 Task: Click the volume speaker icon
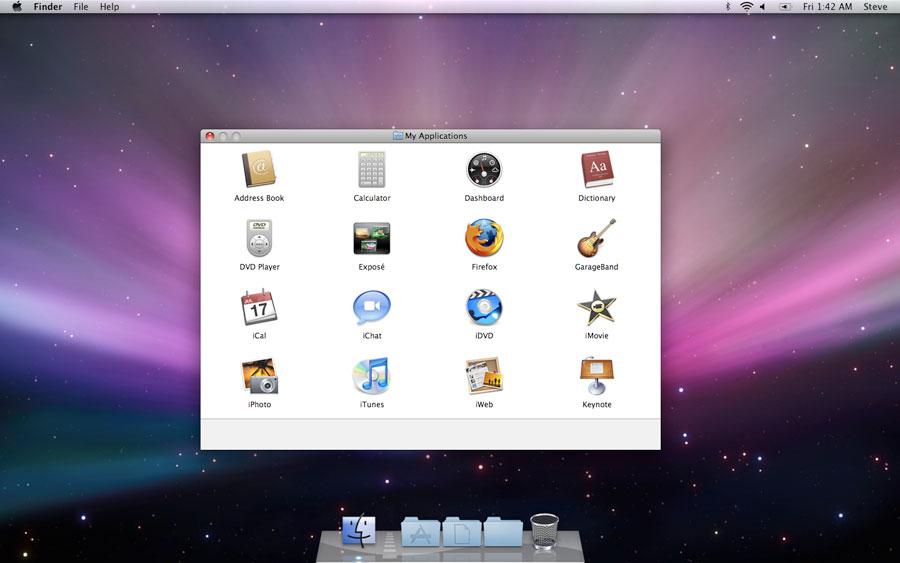tap(763, 7)
